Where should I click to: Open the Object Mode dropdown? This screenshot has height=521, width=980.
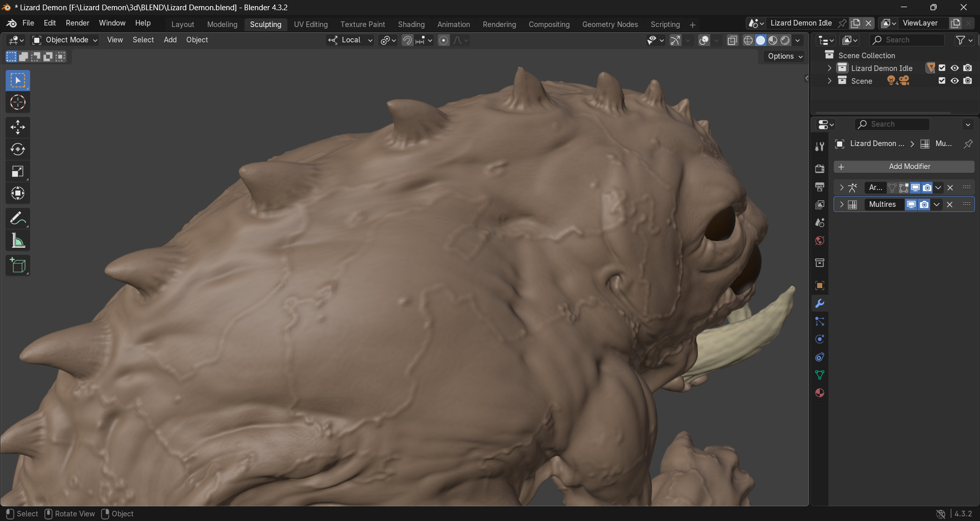pyautogui.click(x=65, y=40)
